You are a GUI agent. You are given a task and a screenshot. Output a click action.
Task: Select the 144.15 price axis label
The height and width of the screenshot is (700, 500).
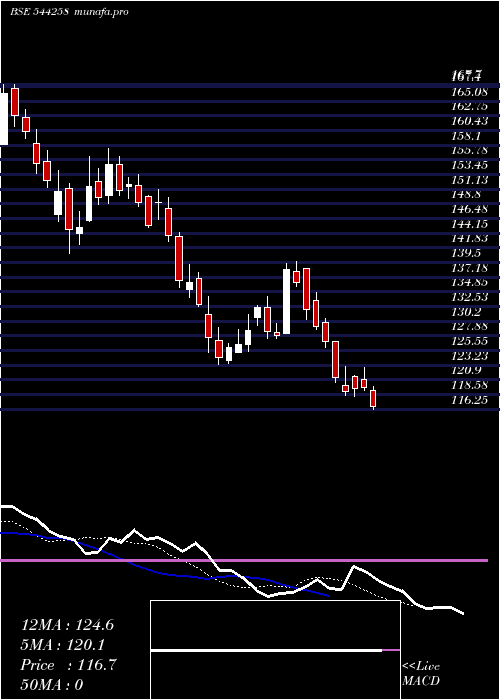click(x=470, y=224)
